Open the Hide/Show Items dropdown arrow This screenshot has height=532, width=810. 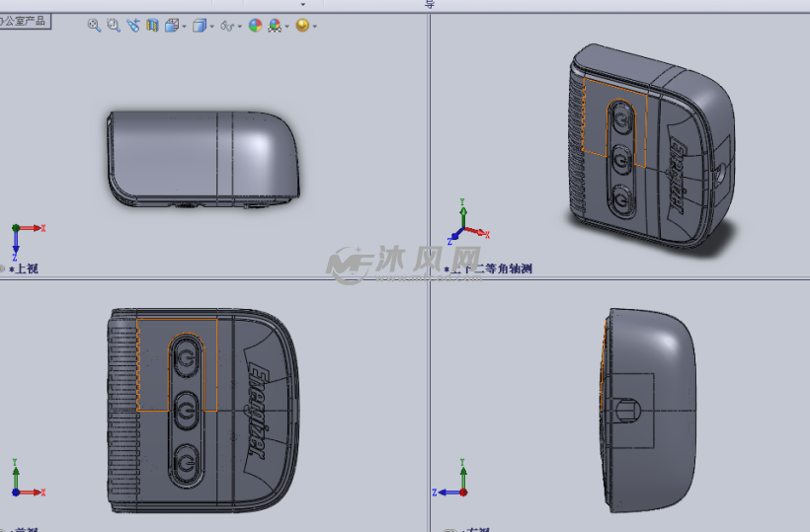(240, 27)
